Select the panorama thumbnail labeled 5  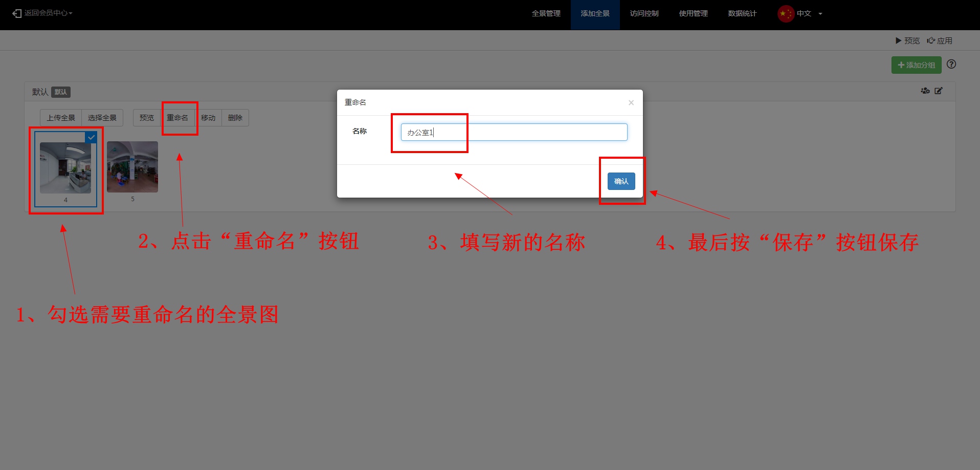pos(132,167)
